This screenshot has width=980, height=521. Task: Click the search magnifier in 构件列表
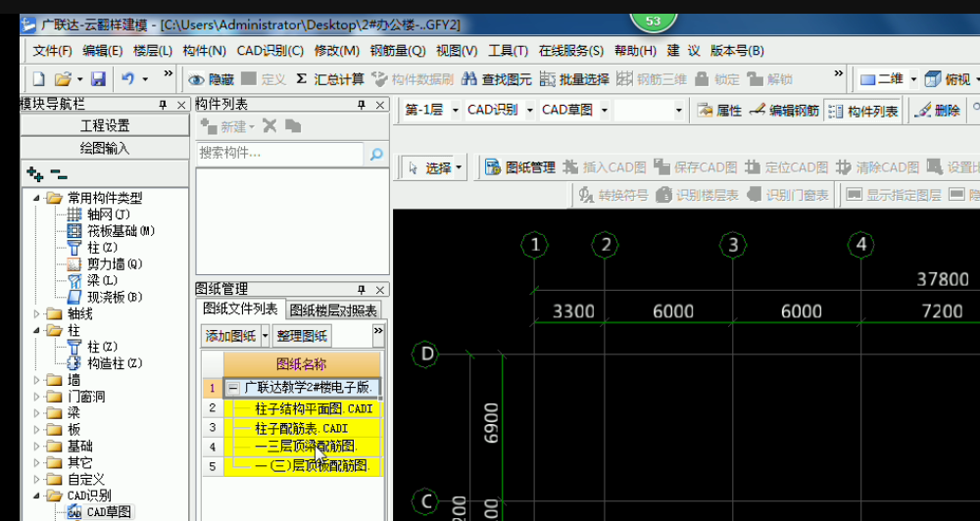tap(376, 155)
